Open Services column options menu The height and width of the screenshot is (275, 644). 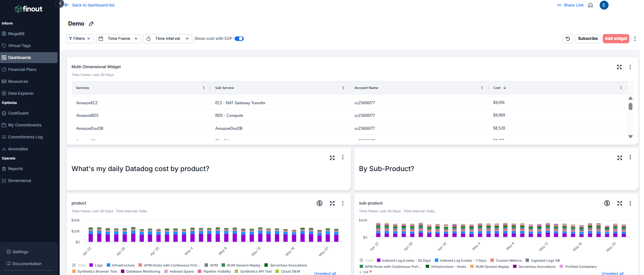[204, 88]
